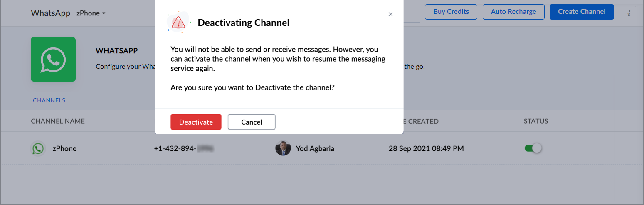Image resolution: width=644 pixels, height=205 pixels.
Task: Click the Deactivating Channel dialog title
Action: (244, 22)
